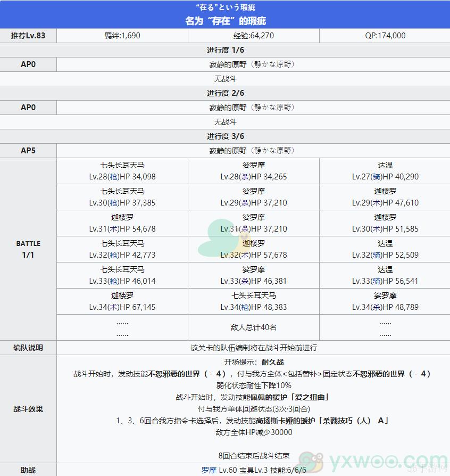
Task: Select the Japanese title "在る"という瑕疵
Action: click(226, 7)
